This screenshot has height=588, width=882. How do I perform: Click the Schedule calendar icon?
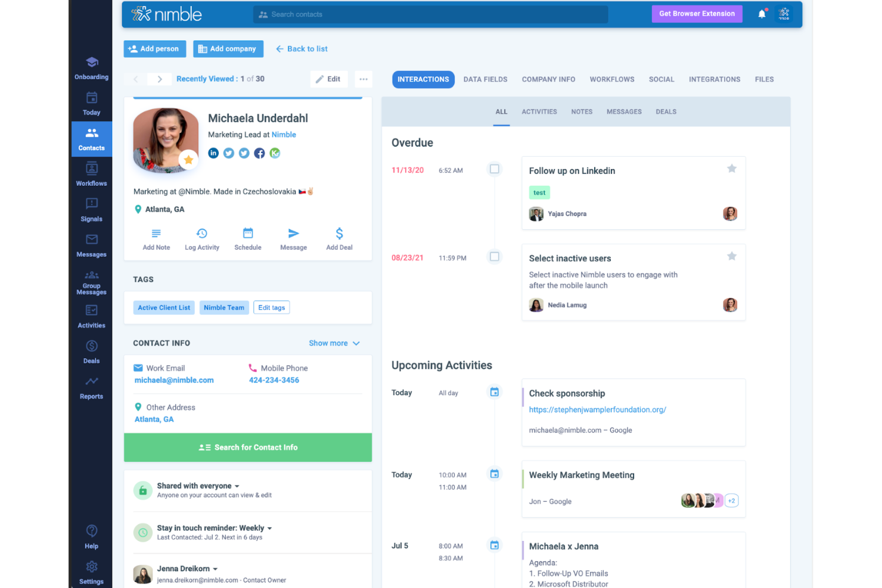pyautogui.click(x=248, y=233)
